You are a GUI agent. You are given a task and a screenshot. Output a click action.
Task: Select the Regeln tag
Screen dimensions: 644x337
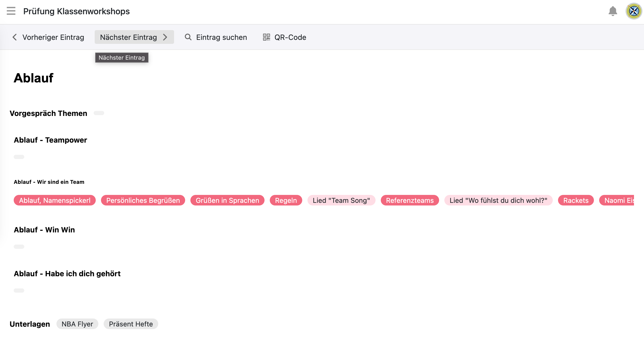[286, 200]
